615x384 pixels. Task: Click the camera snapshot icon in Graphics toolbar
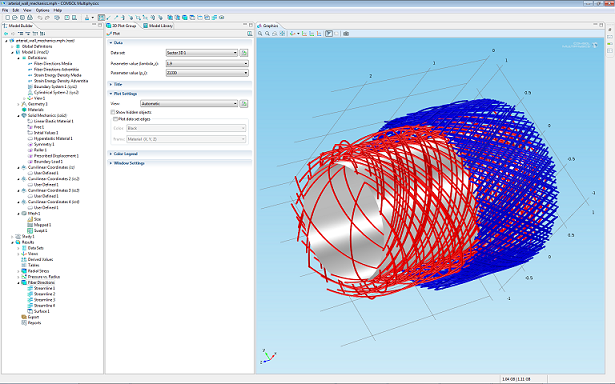tap(346, 34)
